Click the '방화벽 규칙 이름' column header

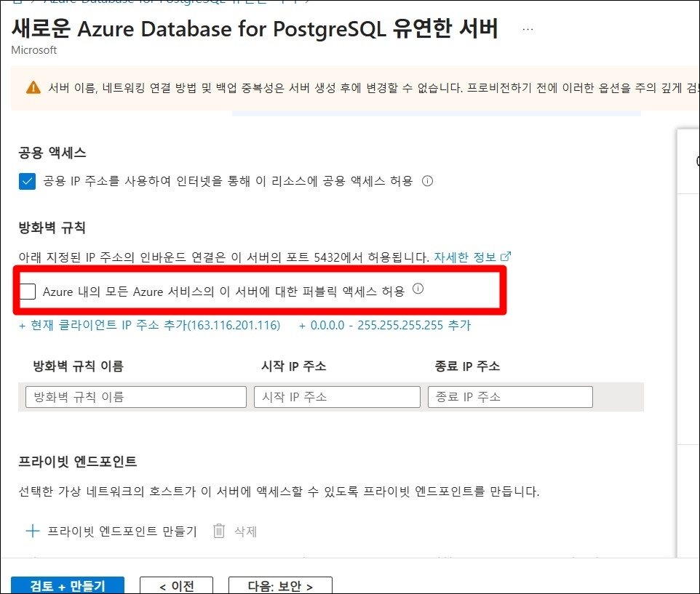[78, 366]
